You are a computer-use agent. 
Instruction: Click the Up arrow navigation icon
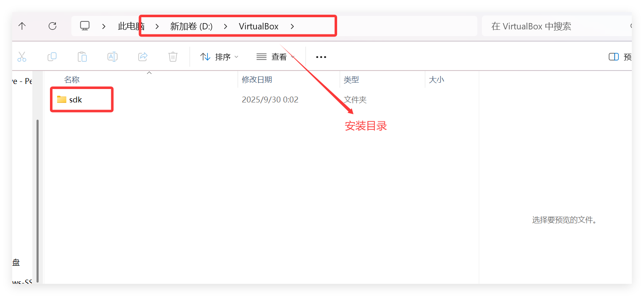pos(22,26)
